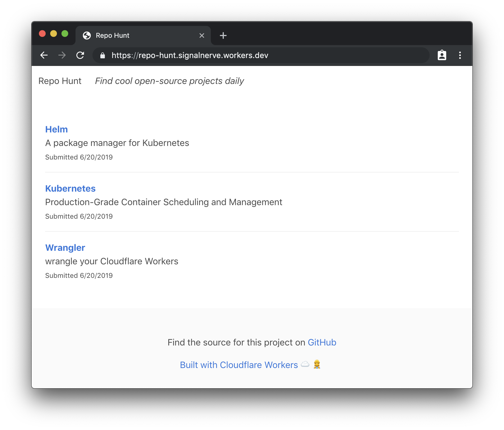The image size is (504, 430).
Task: Click 'A package manager for Kubernetes' description
Action: (117, 143)
